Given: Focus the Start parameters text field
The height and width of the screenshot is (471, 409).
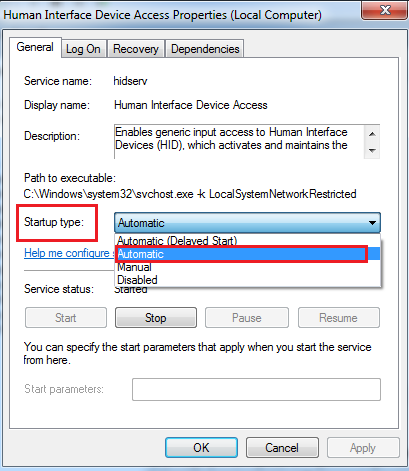Looking at the screenshot, I should [x=256, y=389].
